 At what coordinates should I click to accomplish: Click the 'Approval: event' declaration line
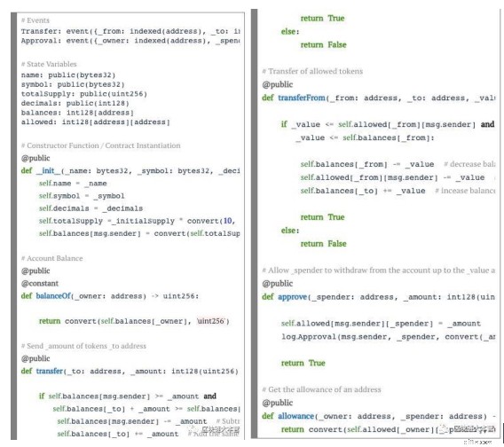[130, 41]
